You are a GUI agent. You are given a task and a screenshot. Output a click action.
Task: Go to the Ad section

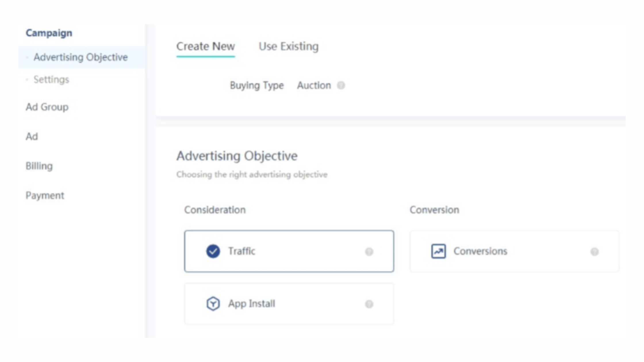pos(32,136)
